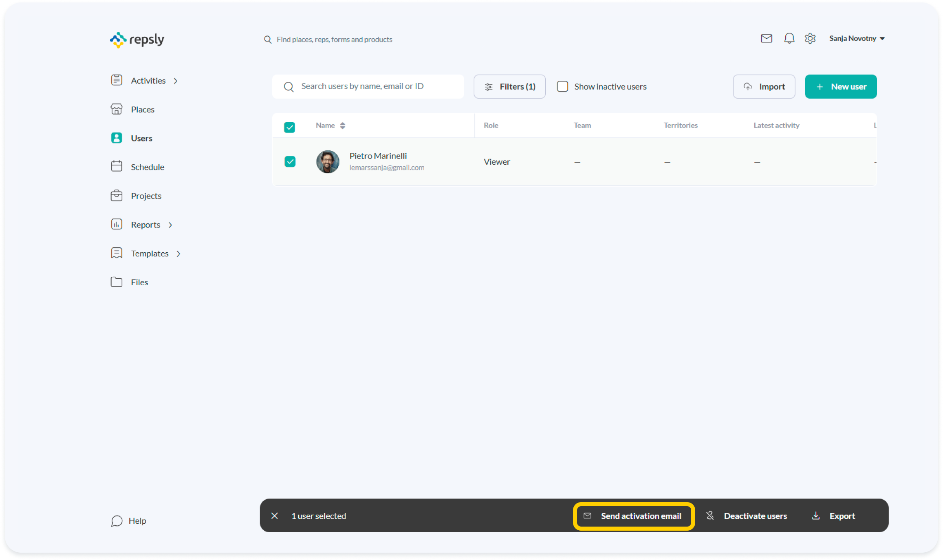Click the Places store icon
Screen dimensions: 943x560
[x=117, y=109]
